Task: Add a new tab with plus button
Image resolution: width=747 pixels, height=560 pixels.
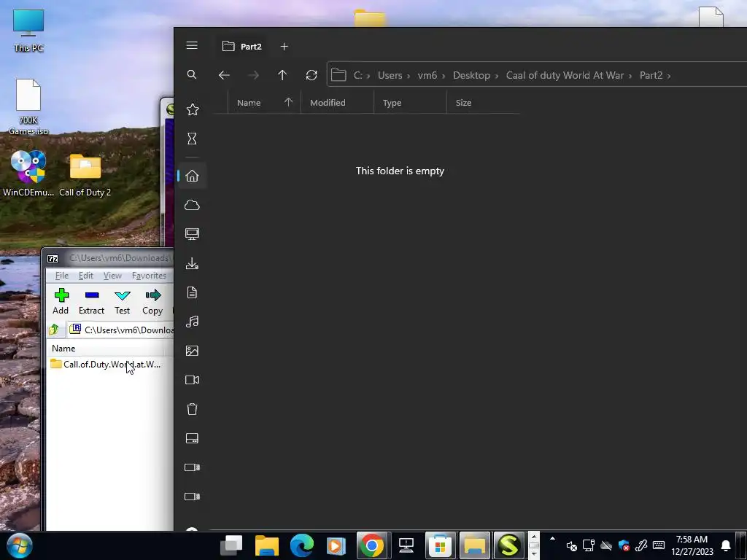Action: point(284,46)
